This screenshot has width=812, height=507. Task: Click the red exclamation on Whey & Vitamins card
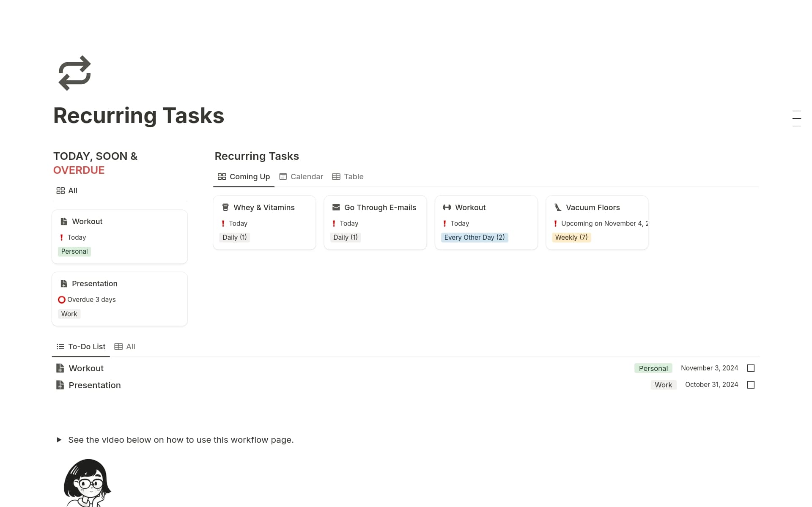(223, 223)
